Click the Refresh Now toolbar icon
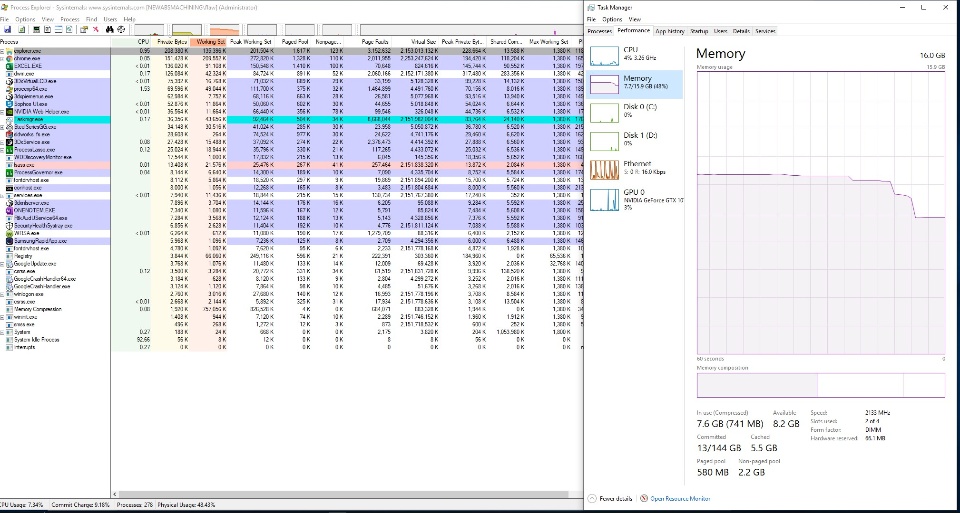The height and width of the screenshot is (513, 960). click(21, 29)
